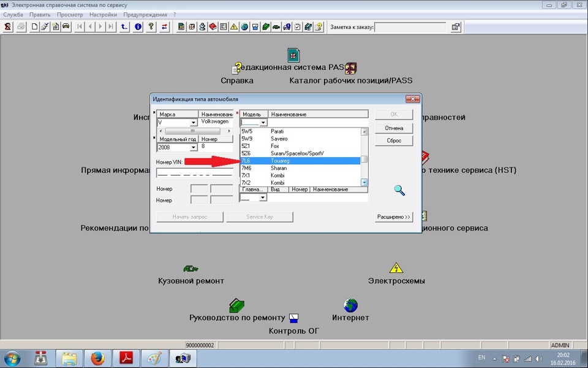Click the Windows Start button
This screenshot has height=368, width=588.
pos(12,358)
